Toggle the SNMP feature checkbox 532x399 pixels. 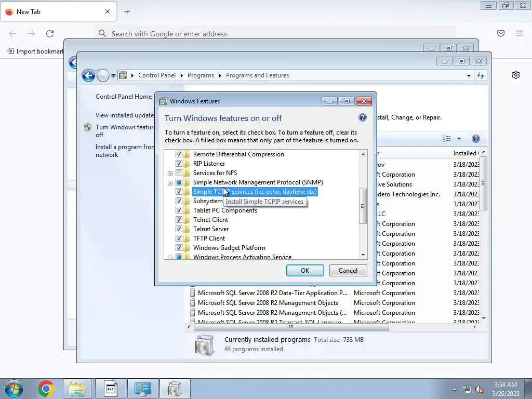179,182
